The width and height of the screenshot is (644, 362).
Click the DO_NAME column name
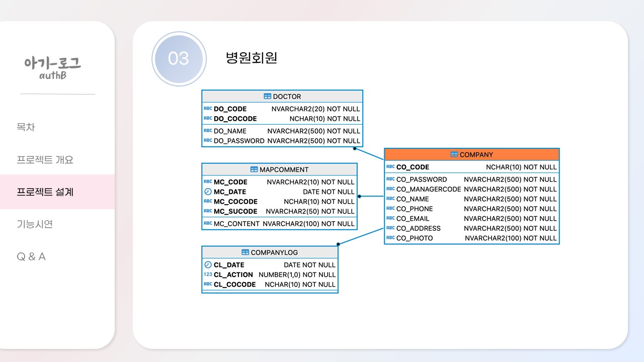[x=230, y=131]
